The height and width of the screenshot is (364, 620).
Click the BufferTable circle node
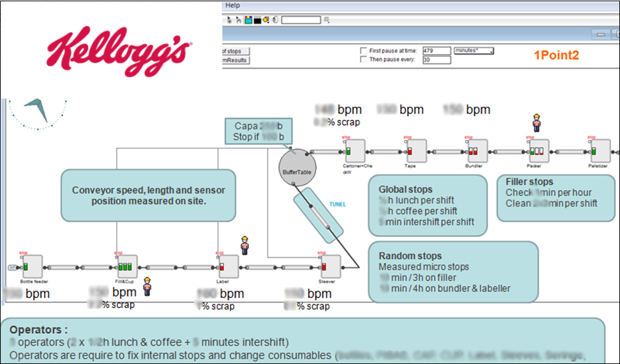pos(295,166)
